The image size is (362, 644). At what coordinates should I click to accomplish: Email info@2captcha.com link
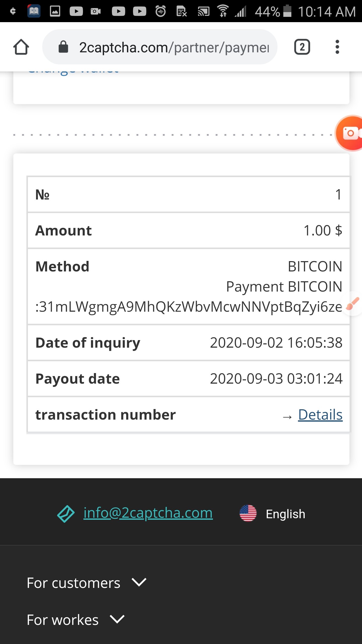(148, 513)
